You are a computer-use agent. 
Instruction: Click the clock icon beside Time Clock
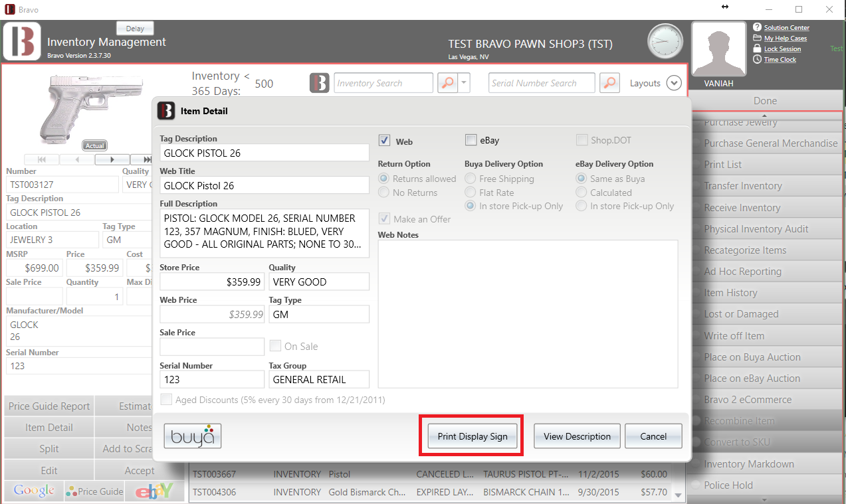click(x=758, y=59)
